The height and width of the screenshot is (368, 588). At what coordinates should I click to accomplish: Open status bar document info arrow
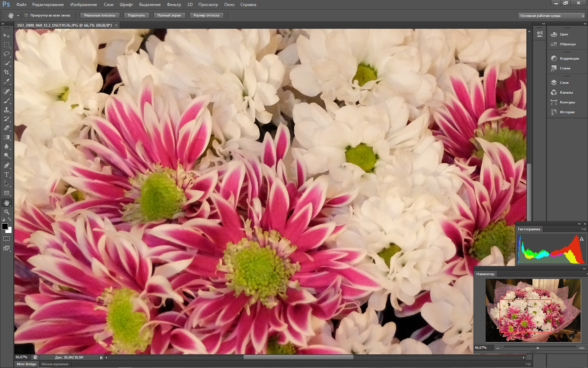pos(101,357)
